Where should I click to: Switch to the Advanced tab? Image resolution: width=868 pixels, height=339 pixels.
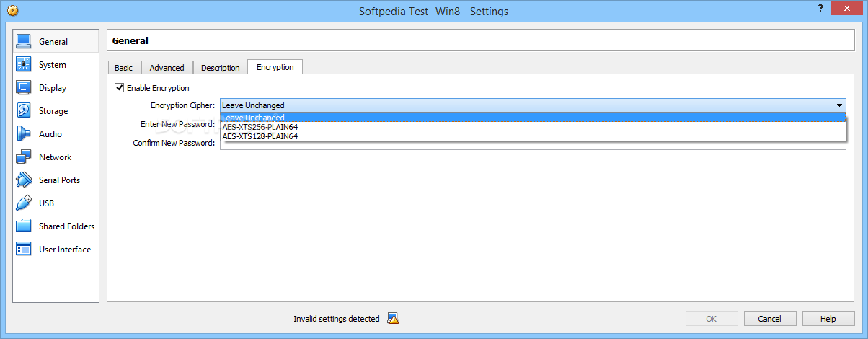point(167,68)
